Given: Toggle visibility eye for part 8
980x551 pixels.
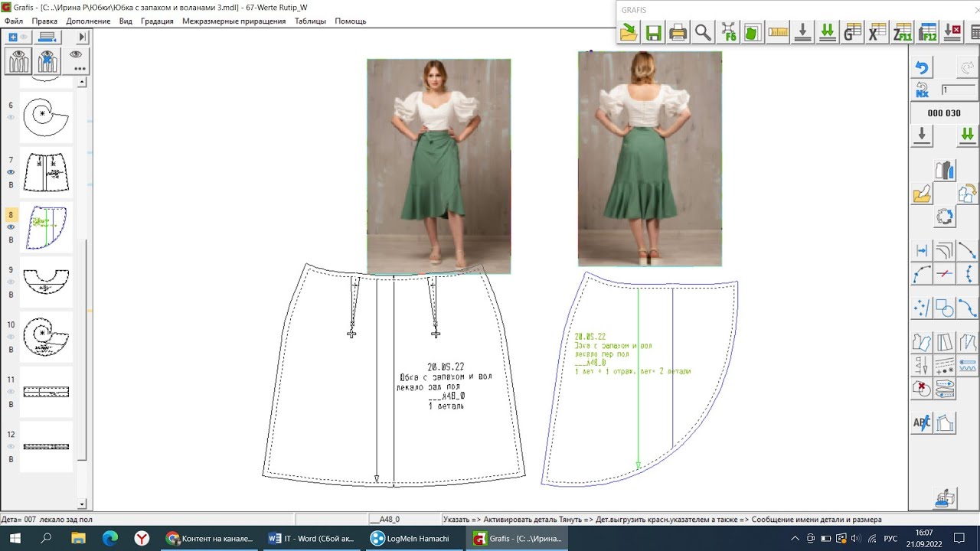Looking at the screenshot, I should tap(11, 227).
